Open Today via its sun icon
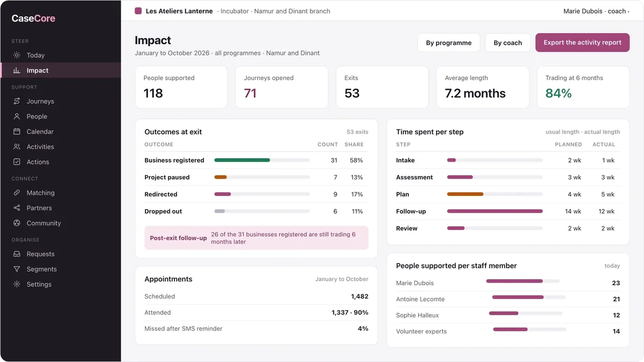The width and height of the screenshot is (644, 362). [17, 55]
